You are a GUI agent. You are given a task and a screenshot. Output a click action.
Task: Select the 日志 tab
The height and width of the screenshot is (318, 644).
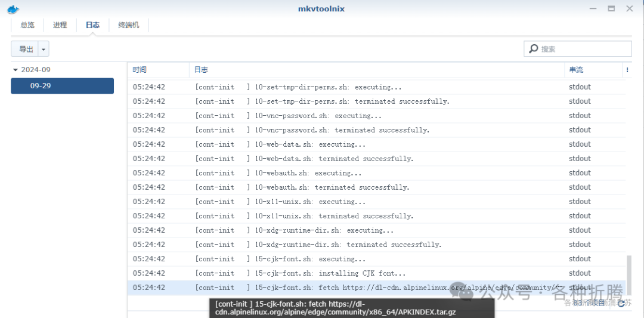tap(92, 25)
